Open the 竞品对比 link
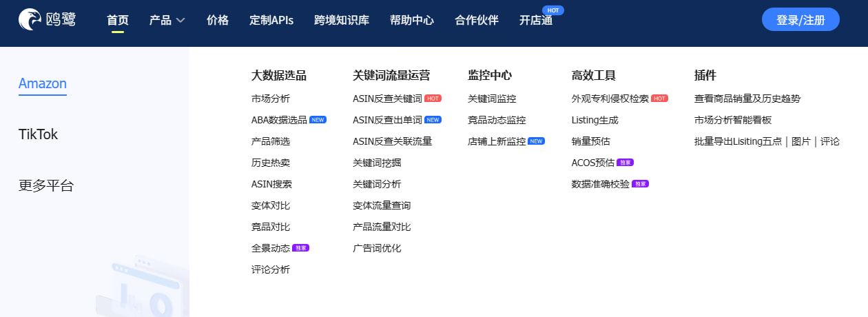 271,227
